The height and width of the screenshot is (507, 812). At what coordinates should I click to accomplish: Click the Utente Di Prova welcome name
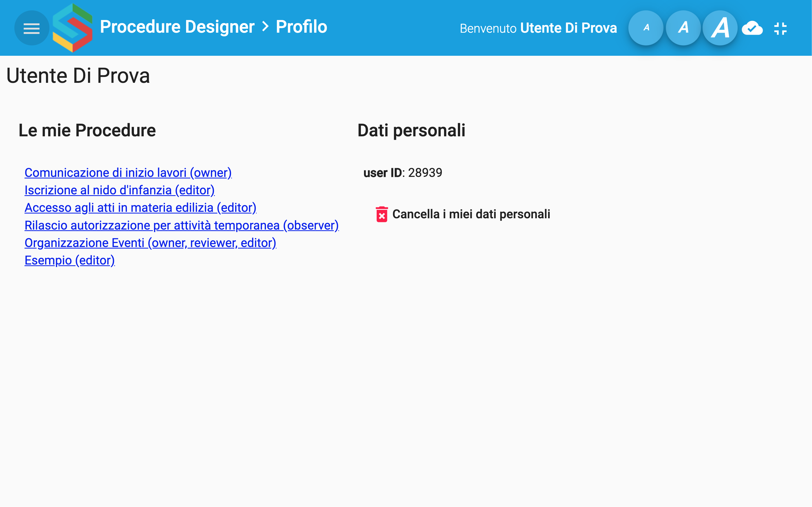coord(568,28)
